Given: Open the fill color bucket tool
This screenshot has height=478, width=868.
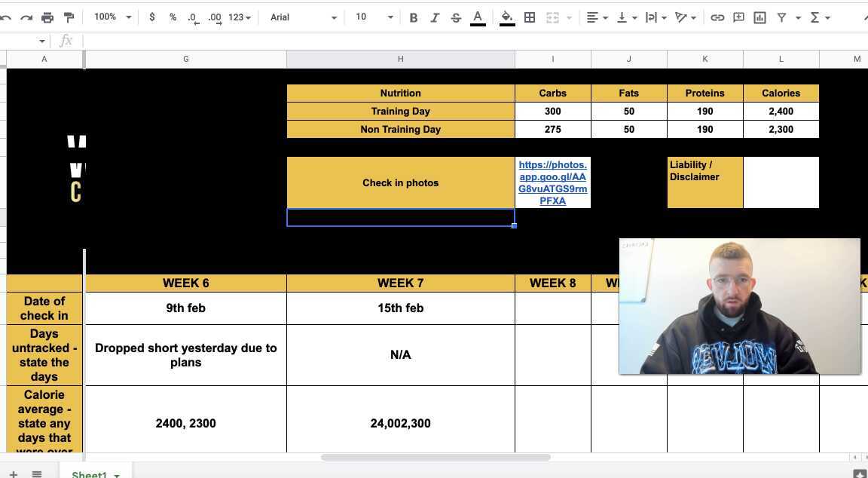Looking at the screenshot, I should pyautogui.click(x=507, y=17).
